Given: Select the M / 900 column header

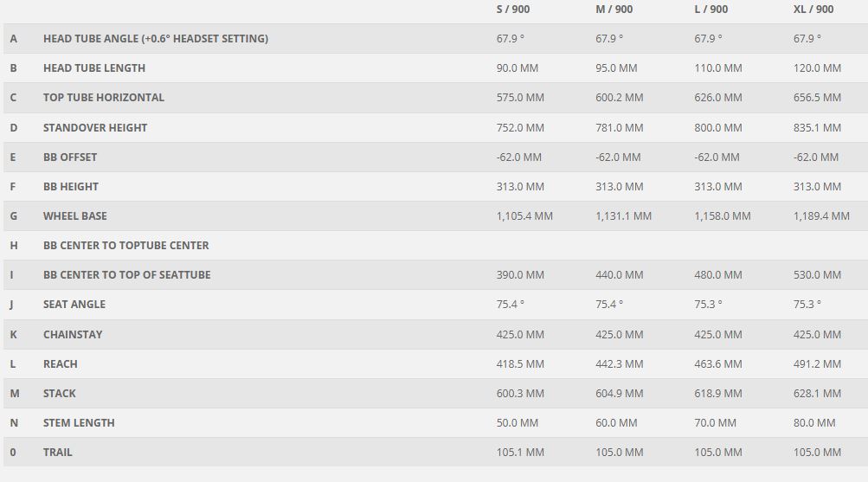Looking at the screenshot, I should 614,10.
